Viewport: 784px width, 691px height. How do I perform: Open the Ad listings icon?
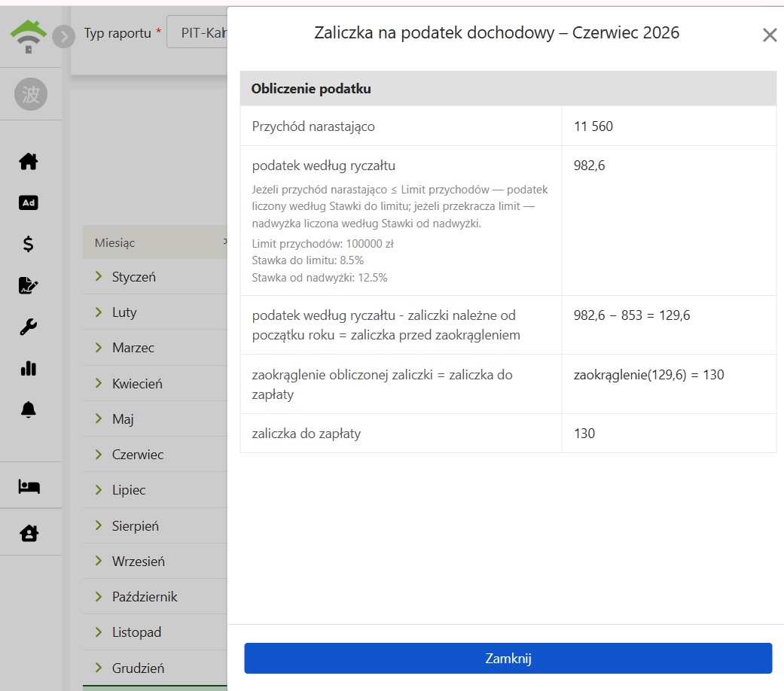[29, 202]
